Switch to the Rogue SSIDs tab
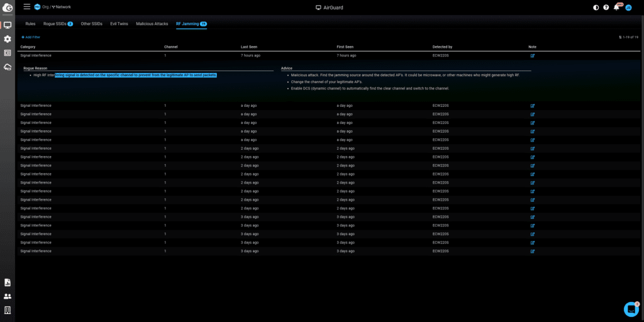The image size is (644, 322). click(x=58, y=24)
